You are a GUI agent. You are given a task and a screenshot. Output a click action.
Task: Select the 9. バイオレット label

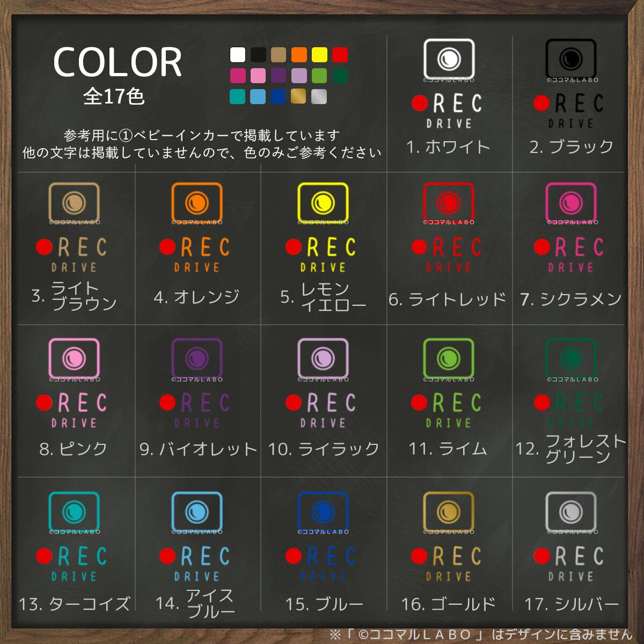pos(199,449)
